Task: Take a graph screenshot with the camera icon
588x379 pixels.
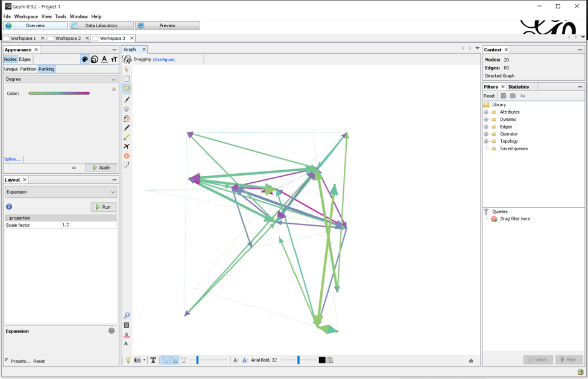Action: tap(137, 360)
